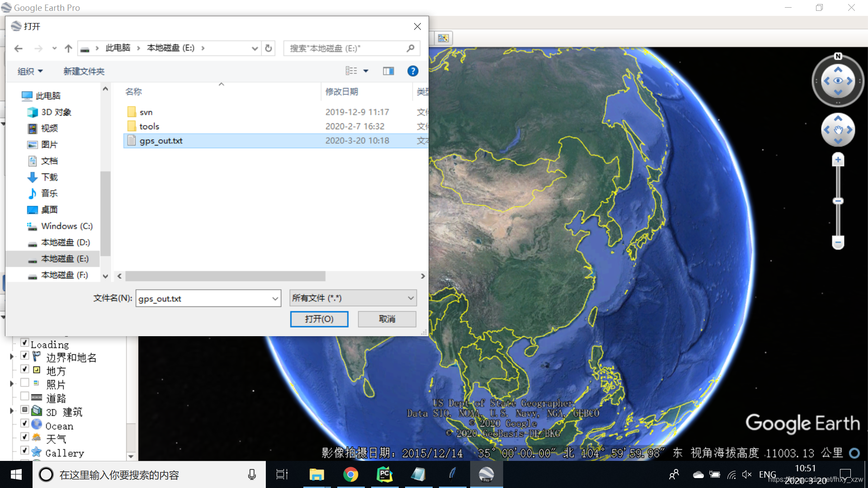Click the search 本地磁盘 (E:) field
The height and width of the screenshot is (488, 868).
[352, 48]
